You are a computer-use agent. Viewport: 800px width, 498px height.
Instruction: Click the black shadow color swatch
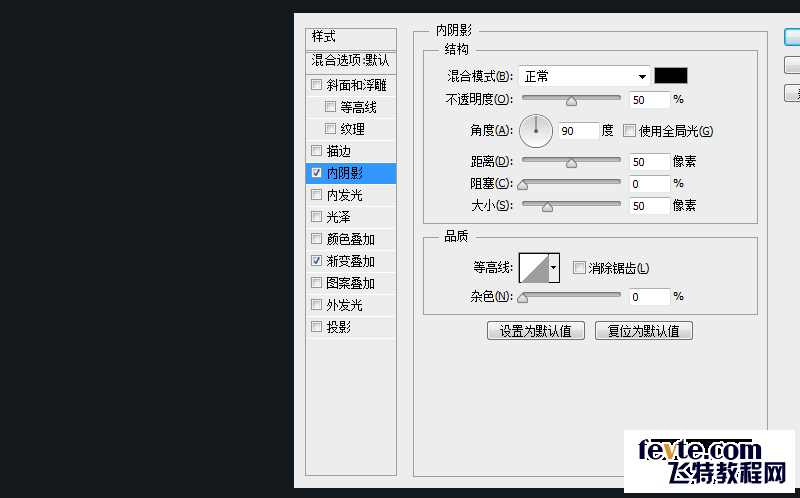tap(671, 76)
